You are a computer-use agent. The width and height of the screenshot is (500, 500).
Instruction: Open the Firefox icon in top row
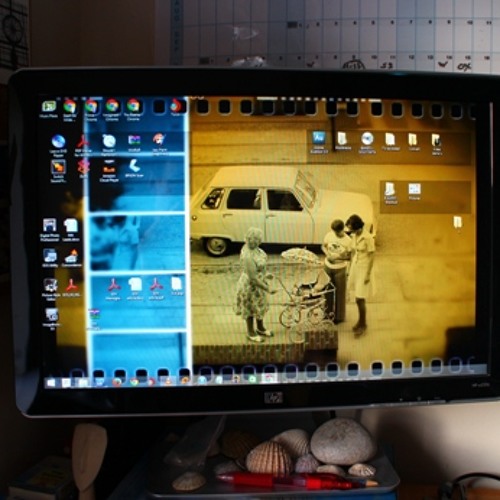coord(176,106)
